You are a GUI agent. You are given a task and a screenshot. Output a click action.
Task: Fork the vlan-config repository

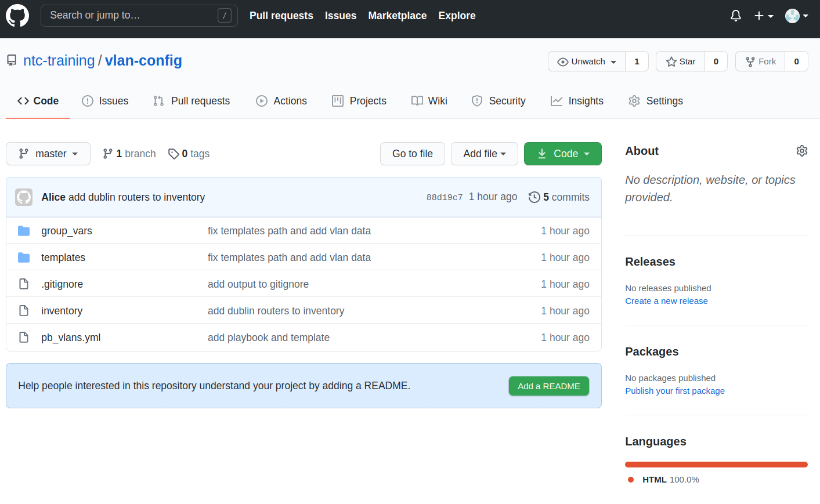pyautogui.click(x=760, y=61)
